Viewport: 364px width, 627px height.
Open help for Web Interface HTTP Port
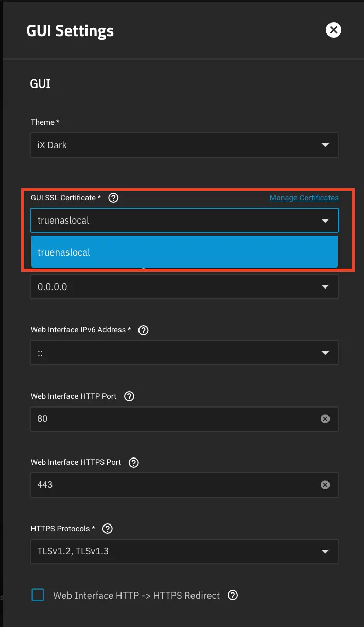(x=129, y=396)
